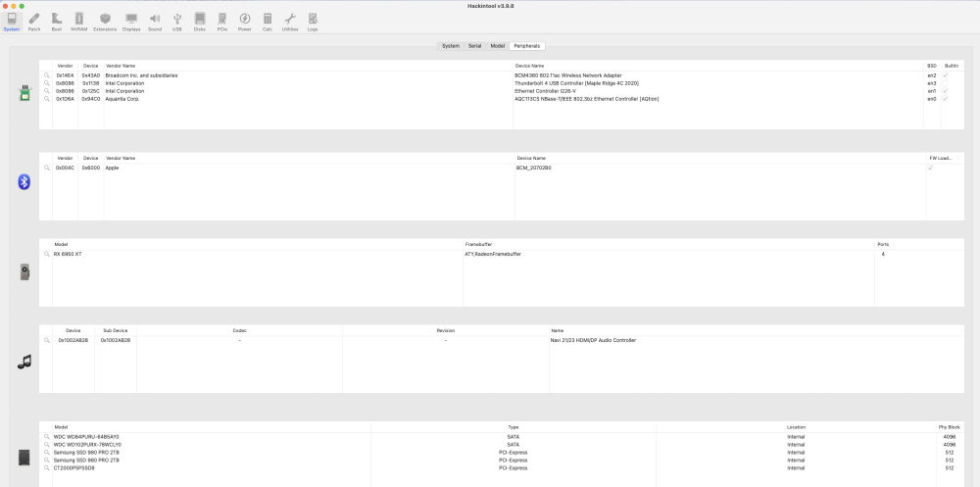Click magnifier icon for device 0x1138 row

[46, 83]
